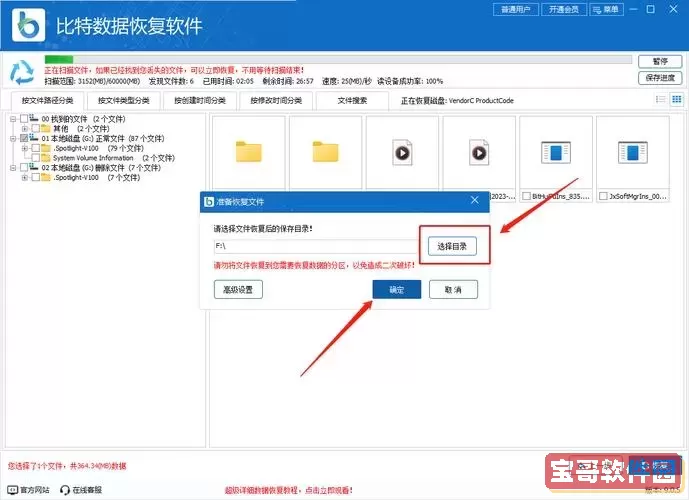Open the 菜单 dropdown menu
The width and height of the screenshot is (689, 500).
pyautogui.click(x=606, y=9)
